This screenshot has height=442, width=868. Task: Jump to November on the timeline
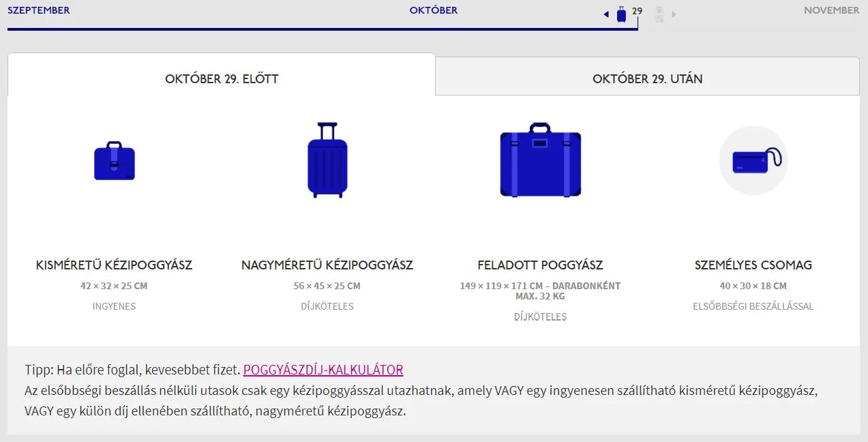(831, 10)
